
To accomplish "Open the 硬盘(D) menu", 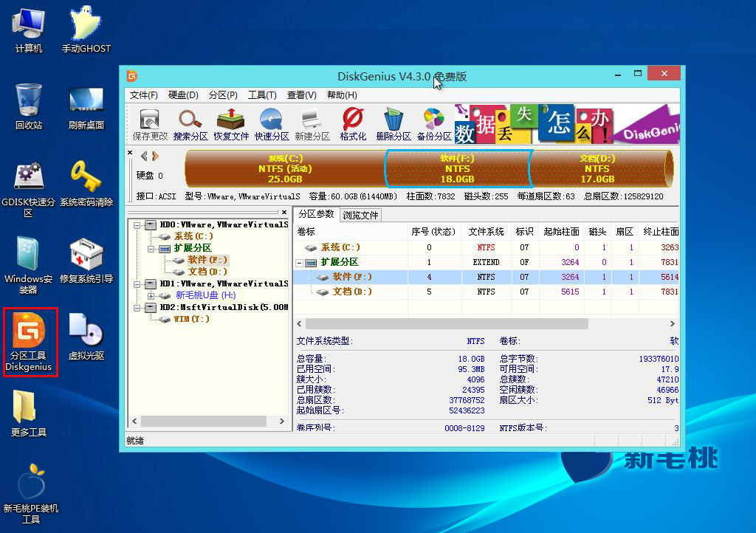I will (183, 95).
